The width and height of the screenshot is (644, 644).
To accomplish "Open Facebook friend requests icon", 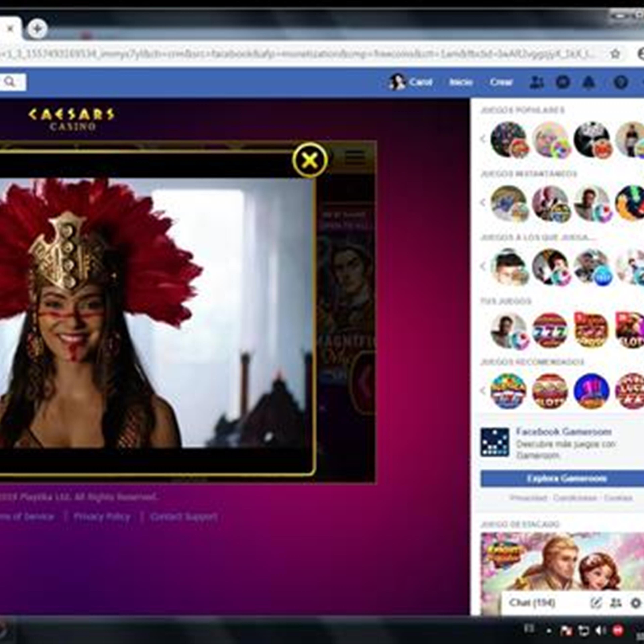I will pos(537,82).
